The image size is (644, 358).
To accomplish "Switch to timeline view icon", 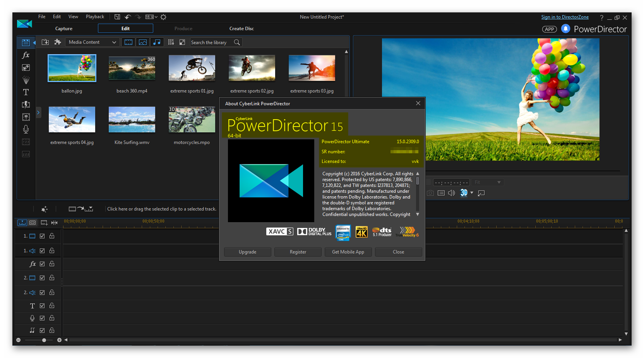I will (22, 223).
